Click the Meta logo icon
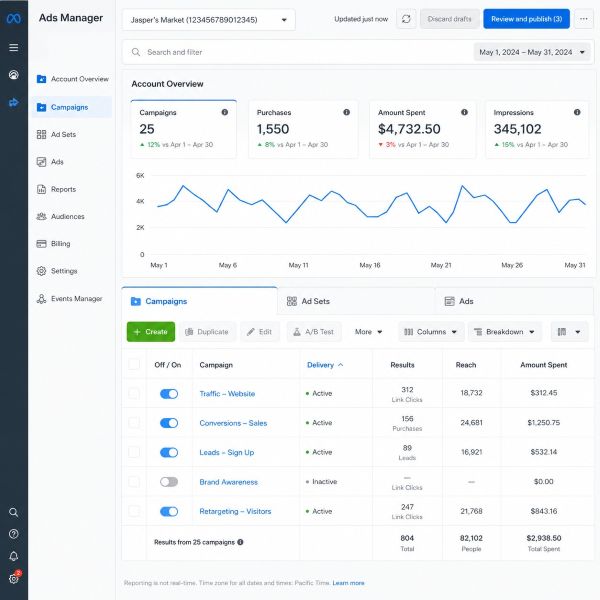 coord(14,18)
